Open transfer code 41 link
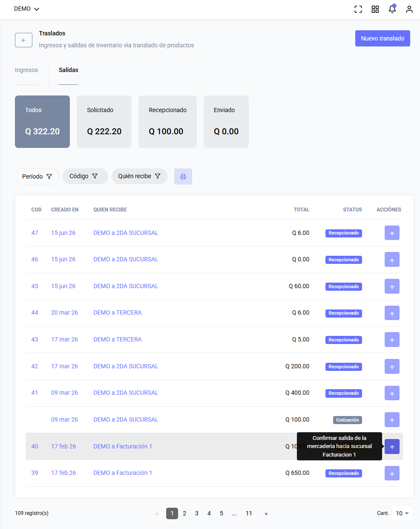 (x=35, y=393)
